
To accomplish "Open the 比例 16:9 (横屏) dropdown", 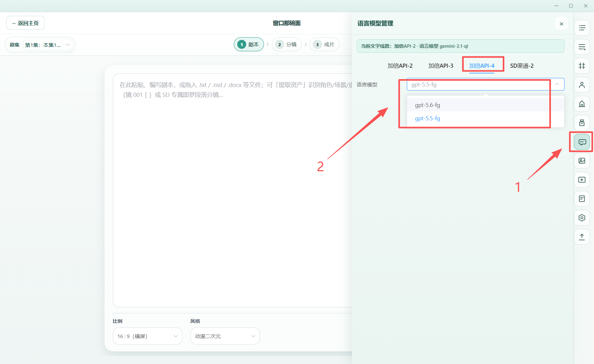I will pyautogui.click(x=147, y=336).
